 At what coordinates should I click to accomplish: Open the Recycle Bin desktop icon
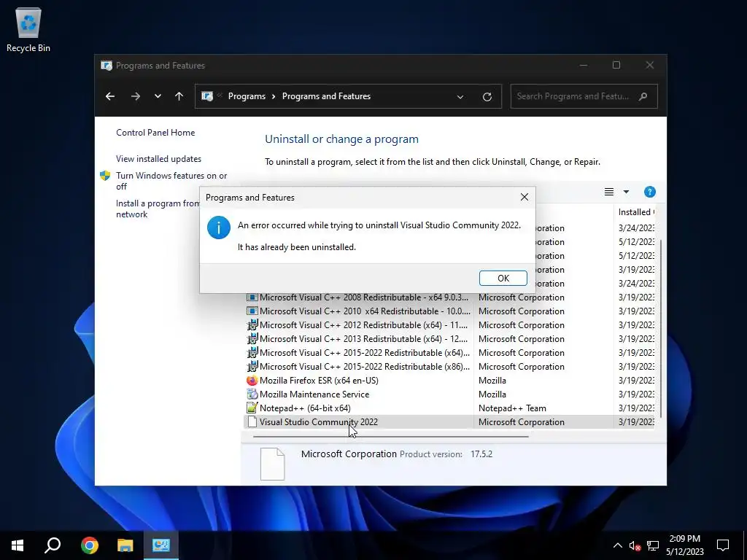click(28, 29)
